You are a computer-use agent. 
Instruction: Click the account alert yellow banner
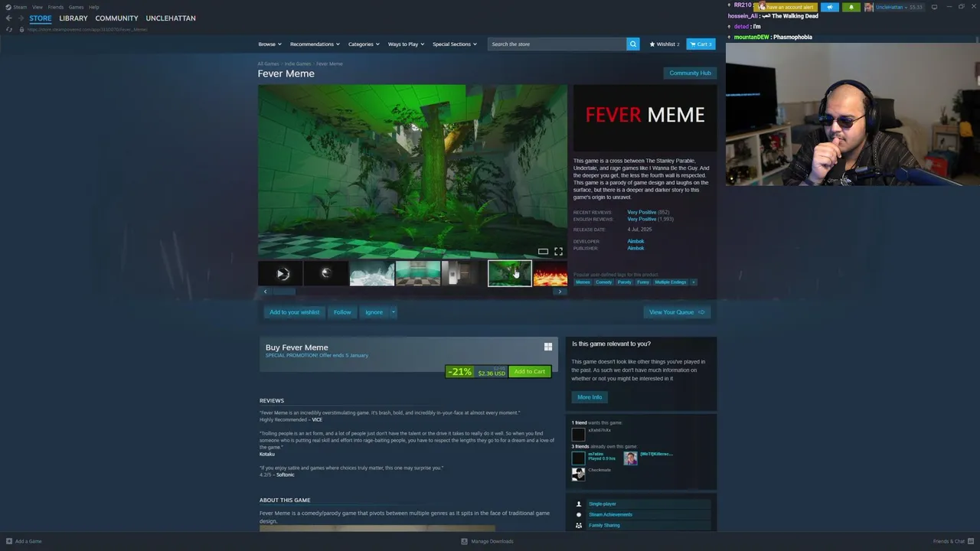click(786, 7)
